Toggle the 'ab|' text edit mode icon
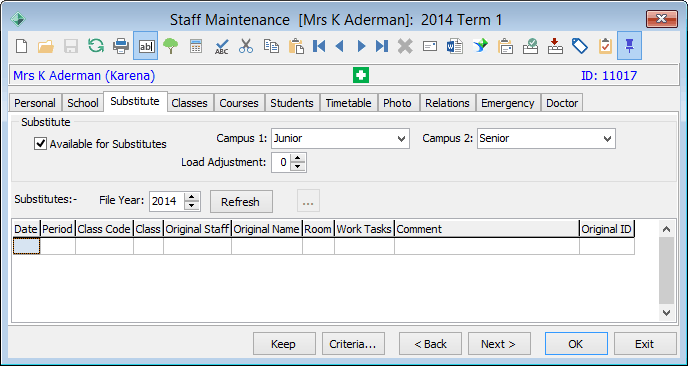The image size is (688, 366). click(x=146, y=46)
